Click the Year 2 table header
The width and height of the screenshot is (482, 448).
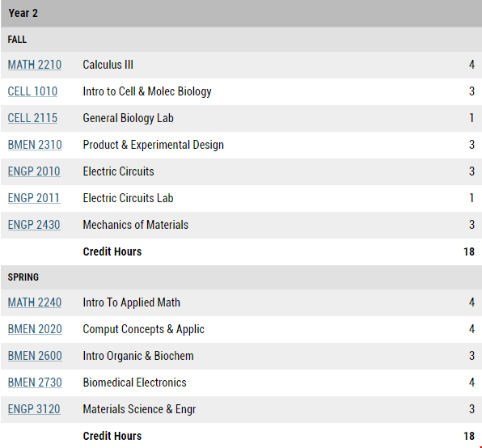tap(241, 14)
